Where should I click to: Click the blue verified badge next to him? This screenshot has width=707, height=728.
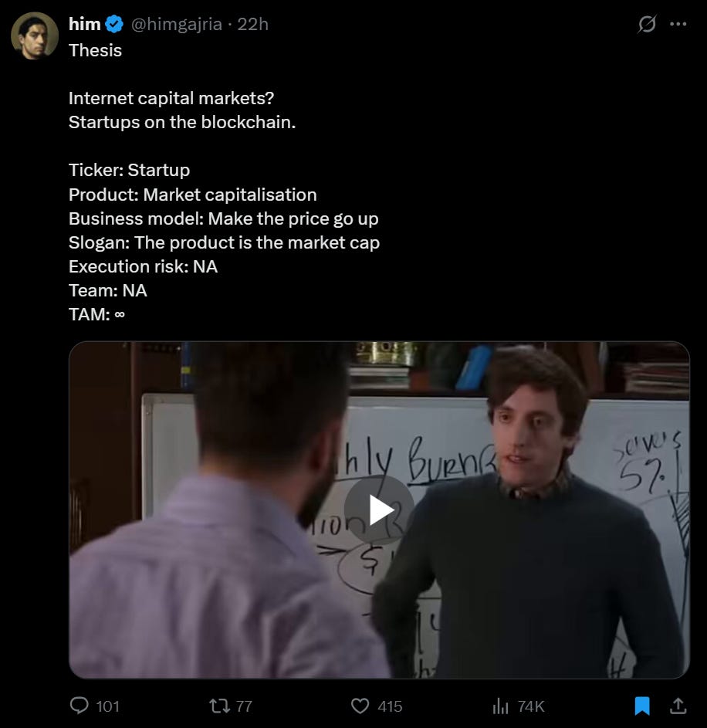pos(114,24)
